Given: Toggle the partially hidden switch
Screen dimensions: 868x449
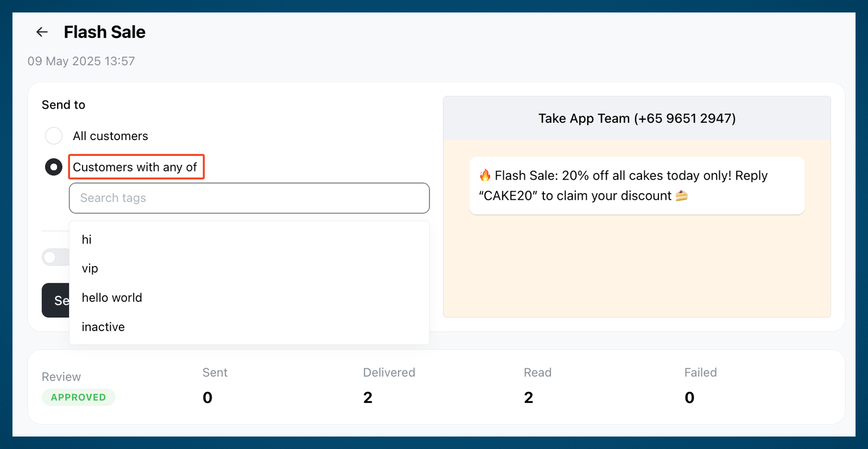Looking at the screenshot, I should point(55,257).
